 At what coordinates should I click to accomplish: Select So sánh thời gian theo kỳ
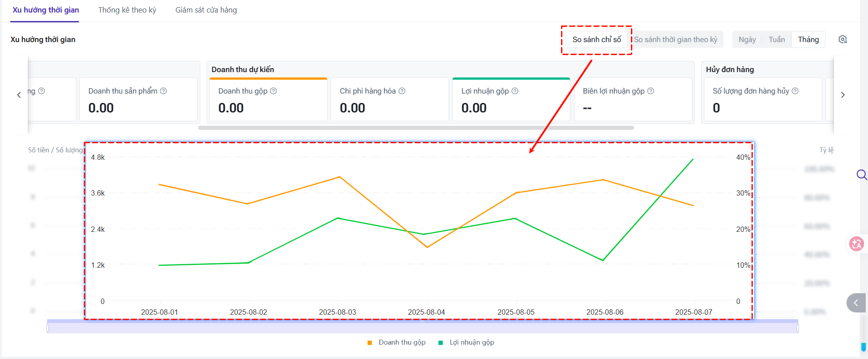[x=675, y=39]
